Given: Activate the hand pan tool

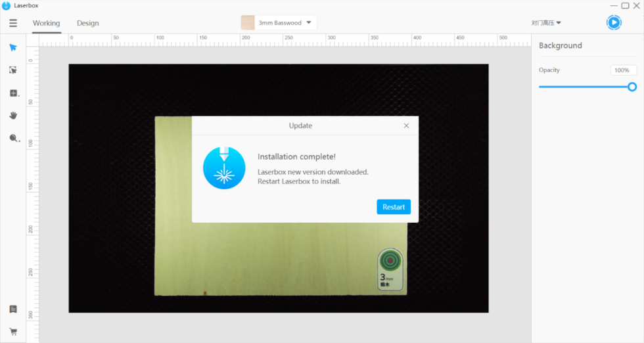Looking at the screenshot, I should point(13,116).
